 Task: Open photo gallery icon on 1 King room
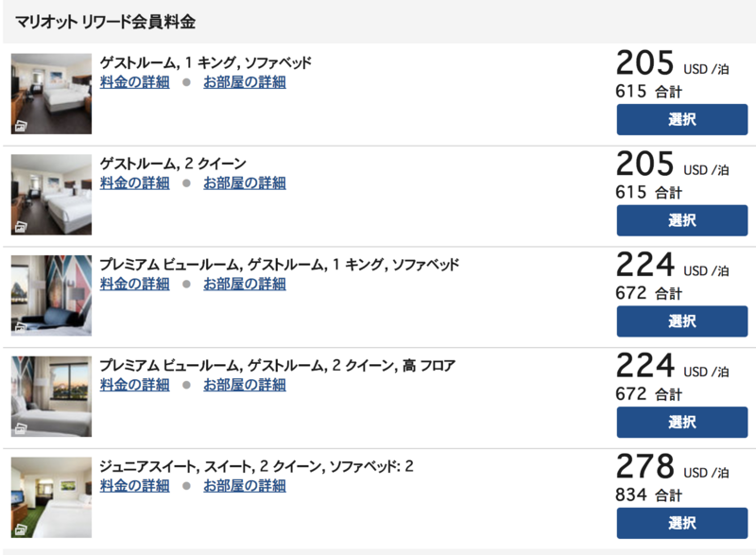(21, 126)
